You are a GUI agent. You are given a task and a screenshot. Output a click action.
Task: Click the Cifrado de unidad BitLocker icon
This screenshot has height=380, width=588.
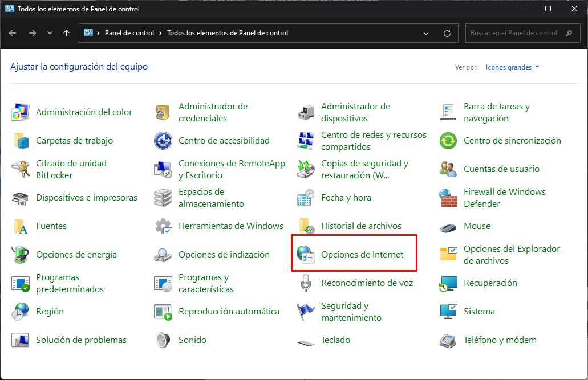[21, 169]
